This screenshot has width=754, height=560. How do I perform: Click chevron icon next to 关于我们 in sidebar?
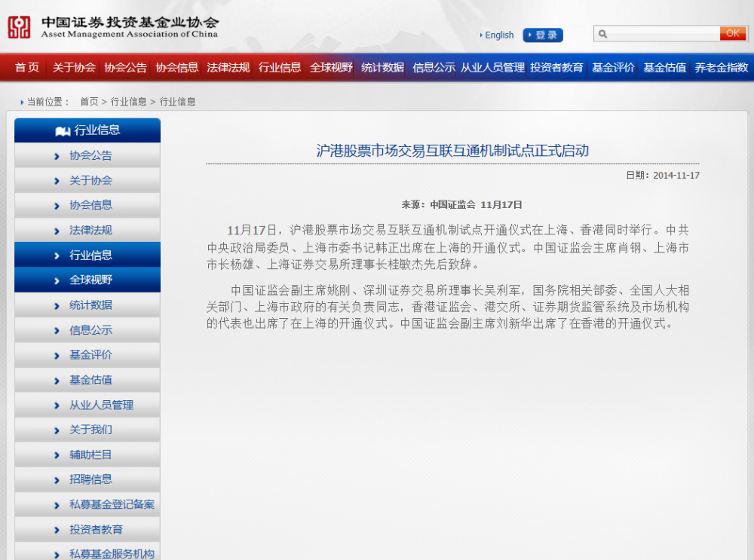coord(57,430)
